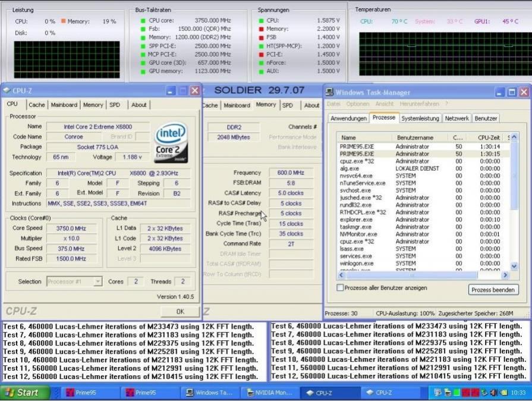
Task: Click green square tray icon
Action: [x=457, y=393]
